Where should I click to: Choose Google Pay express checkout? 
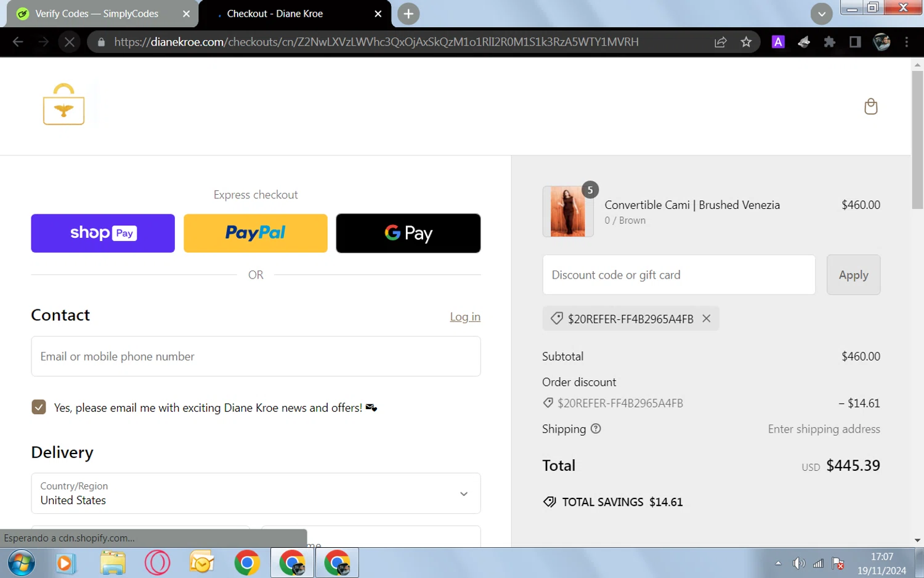click(x=408, y=233)
